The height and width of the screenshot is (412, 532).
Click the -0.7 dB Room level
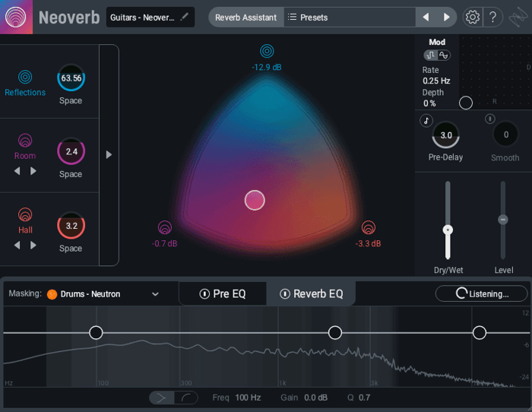click(x=165, y=244)
